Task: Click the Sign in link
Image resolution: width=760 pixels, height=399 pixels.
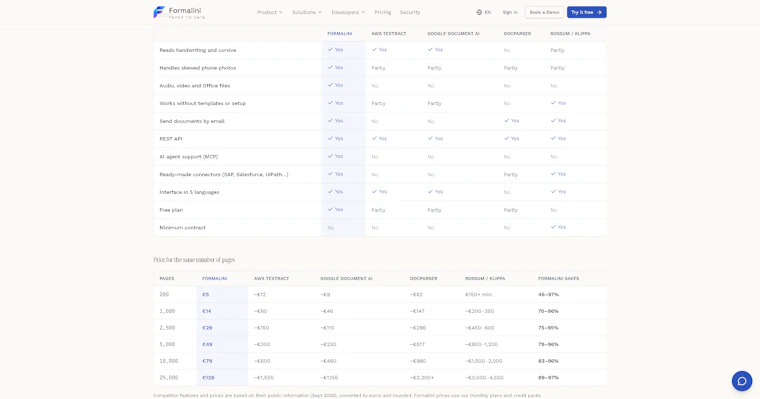Action: coord(510,12)
